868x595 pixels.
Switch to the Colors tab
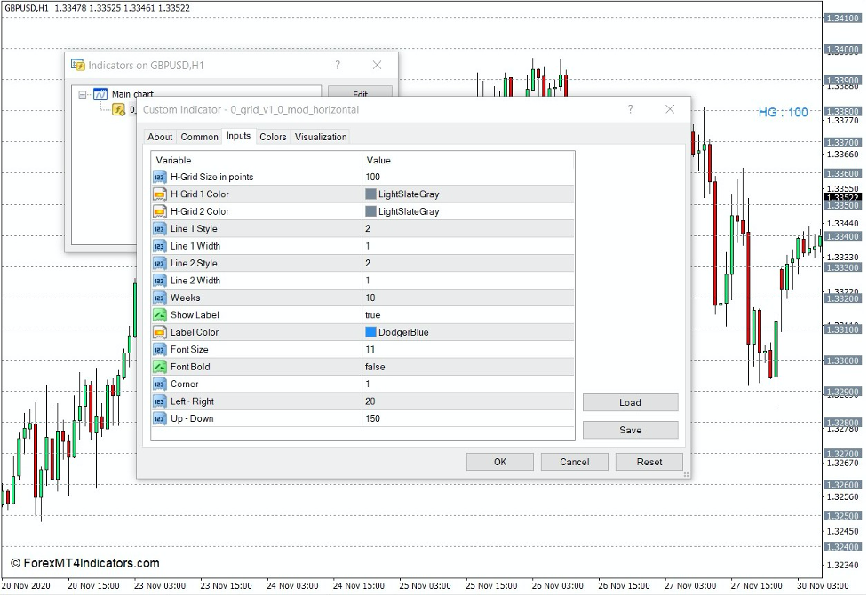[x=273, y=137]
